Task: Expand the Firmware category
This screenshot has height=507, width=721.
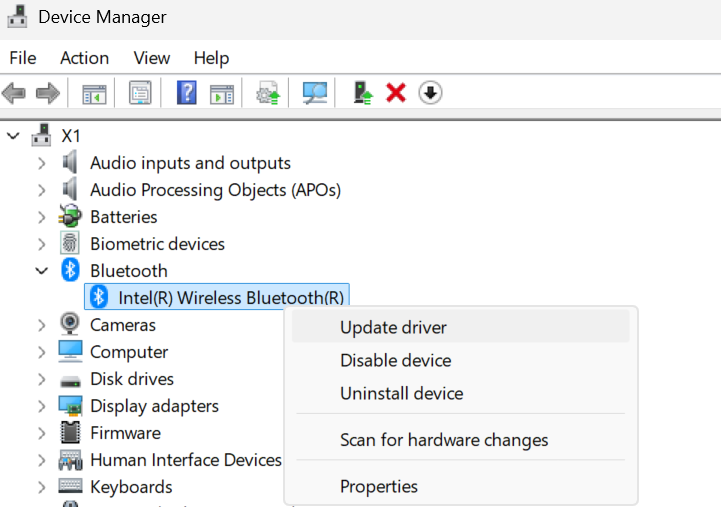Action: point(42,433)
